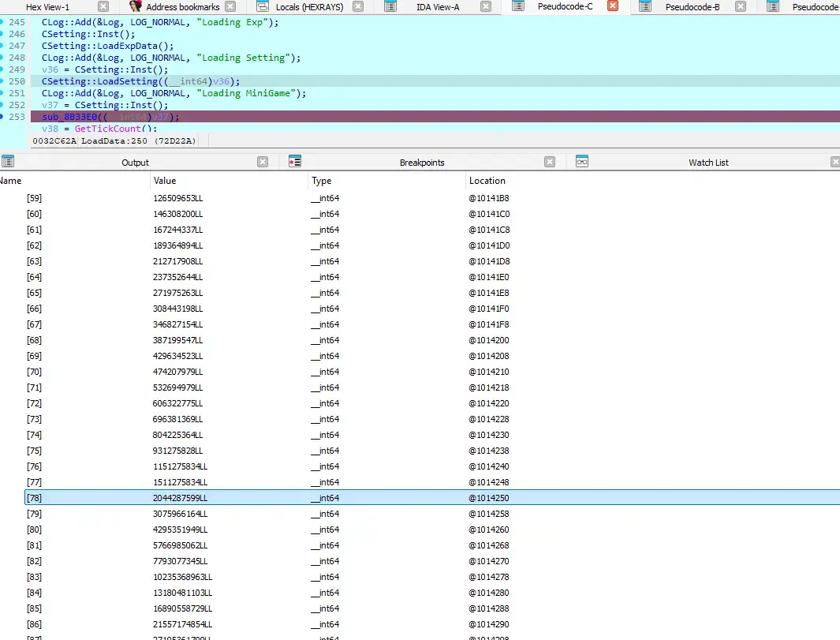This screenshot has height=640, width=840.
Task: Select watch row [86]
Action: [x=431, y=624]
